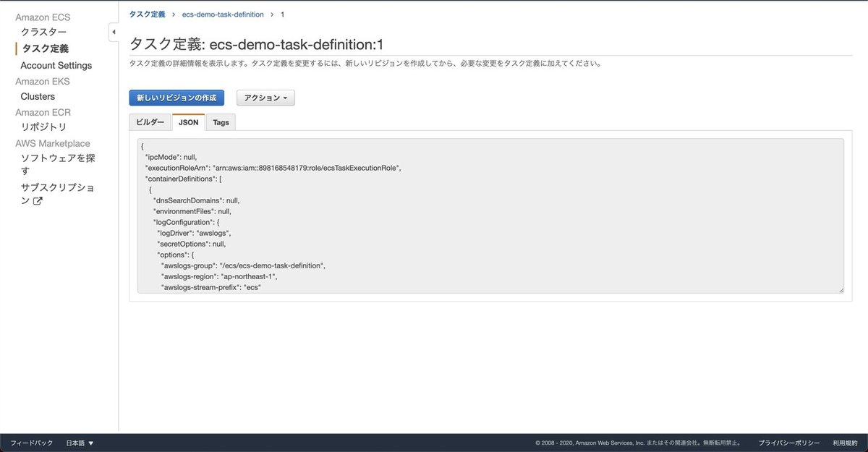Click the "executionRoleArn" line in JSON
868x452 pixels.
[273, 167]
